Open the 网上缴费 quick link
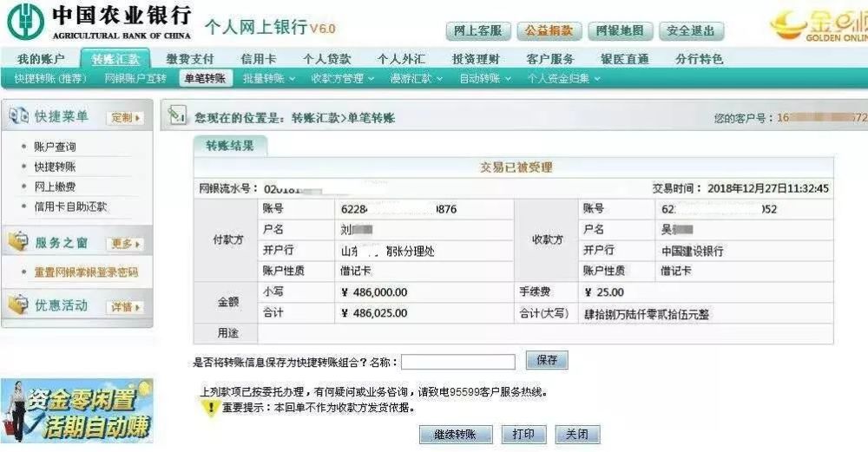Screen dimensions: 868x452 point(55,187)
